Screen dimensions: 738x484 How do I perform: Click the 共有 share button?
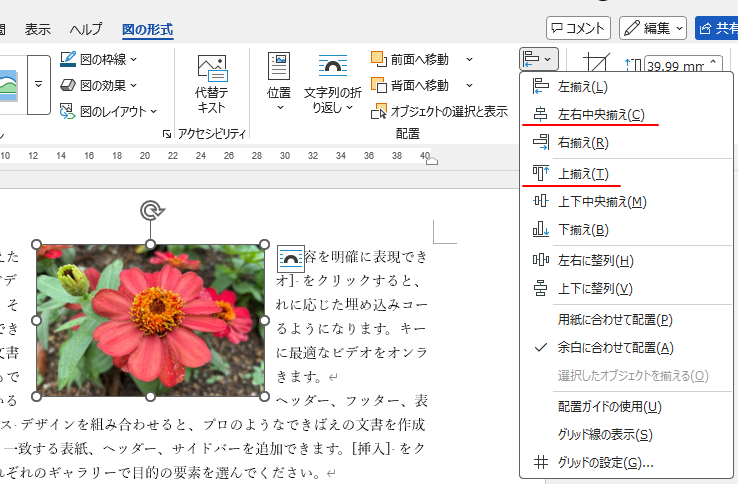coord(717,28)
